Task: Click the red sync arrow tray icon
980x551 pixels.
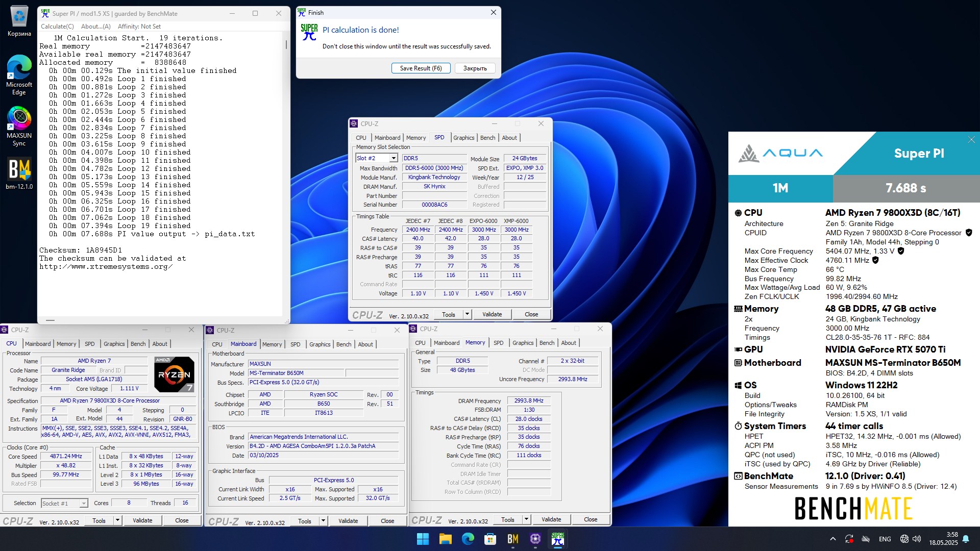Action: 849,539
